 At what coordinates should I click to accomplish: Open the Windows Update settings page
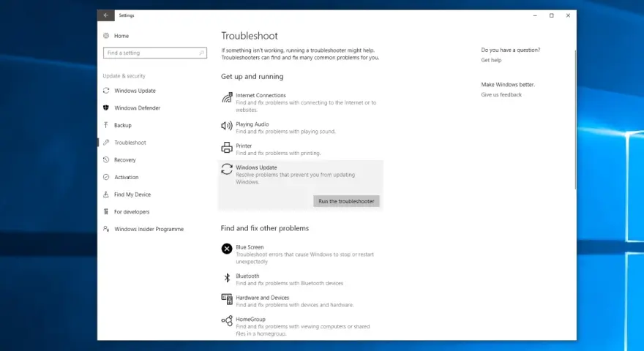135,91
